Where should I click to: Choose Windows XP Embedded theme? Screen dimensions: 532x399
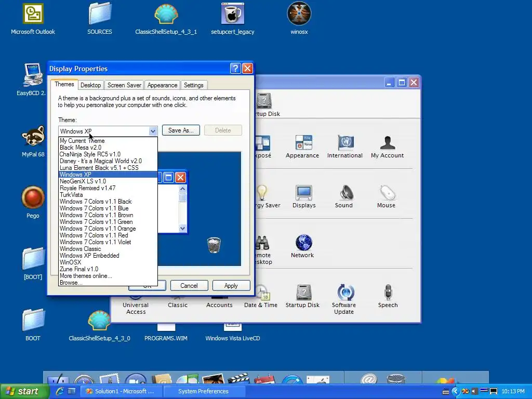click(x=108, y=256)
